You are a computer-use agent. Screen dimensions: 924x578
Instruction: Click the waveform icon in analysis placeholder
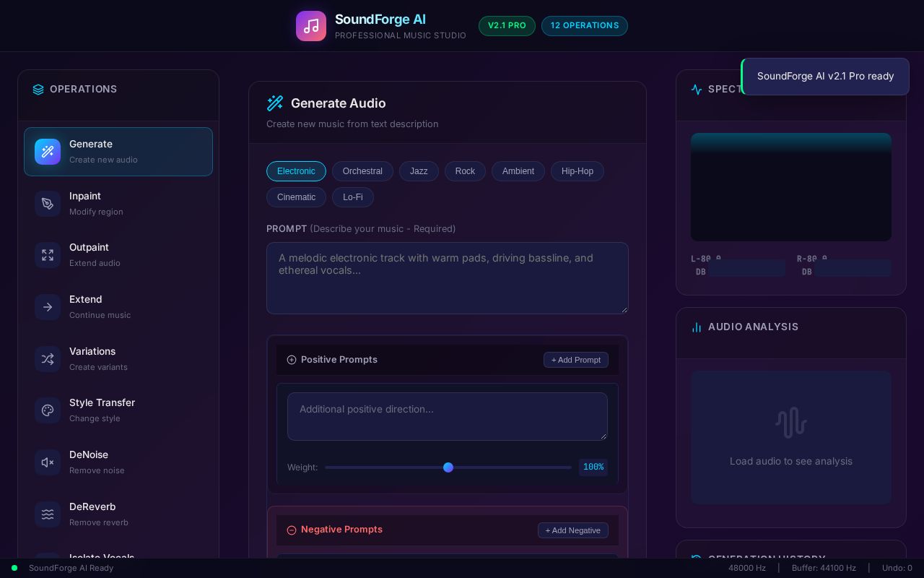point(791,423)
